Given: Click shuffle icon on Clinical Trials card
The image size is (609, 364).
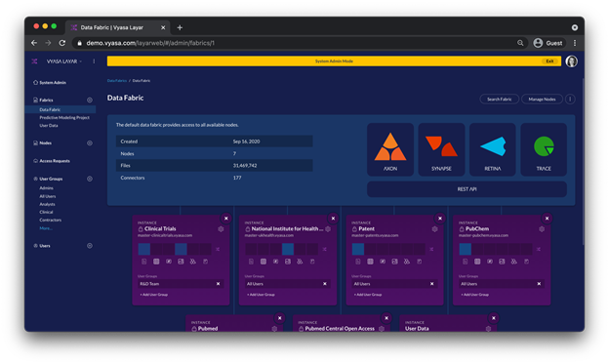Looking at the screenshot, I should click(x=218, y=249).
